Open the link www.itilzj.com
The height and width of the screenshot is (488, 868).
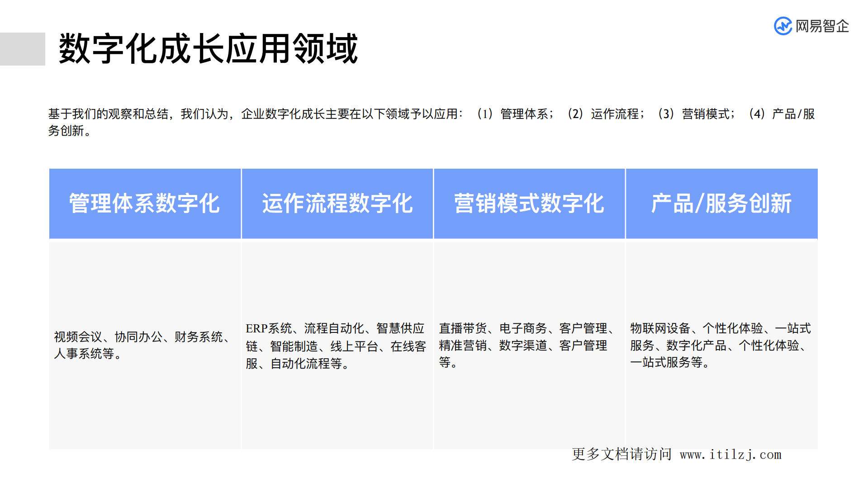730,456
